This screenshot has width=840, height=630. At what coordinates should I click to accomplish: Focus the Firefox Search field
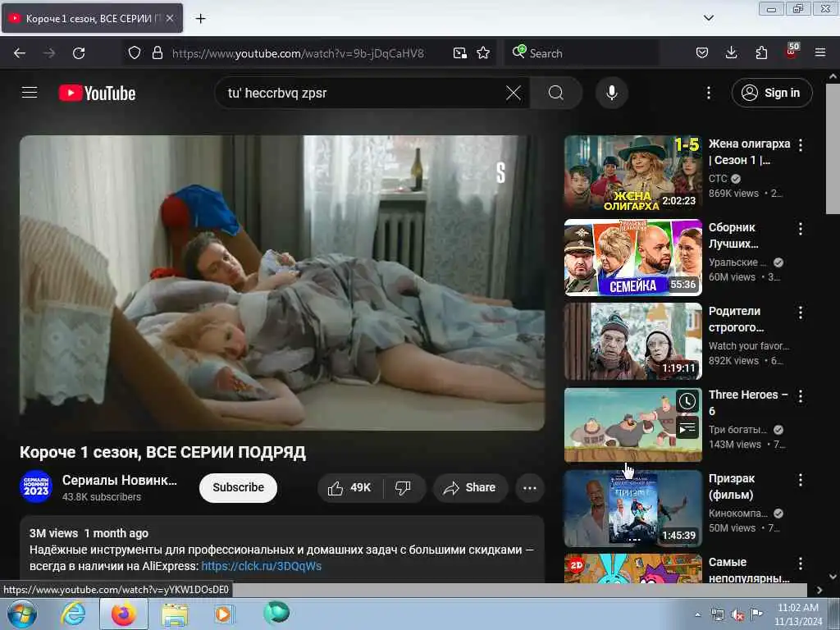pyautogui.click(x=582, y=53)
